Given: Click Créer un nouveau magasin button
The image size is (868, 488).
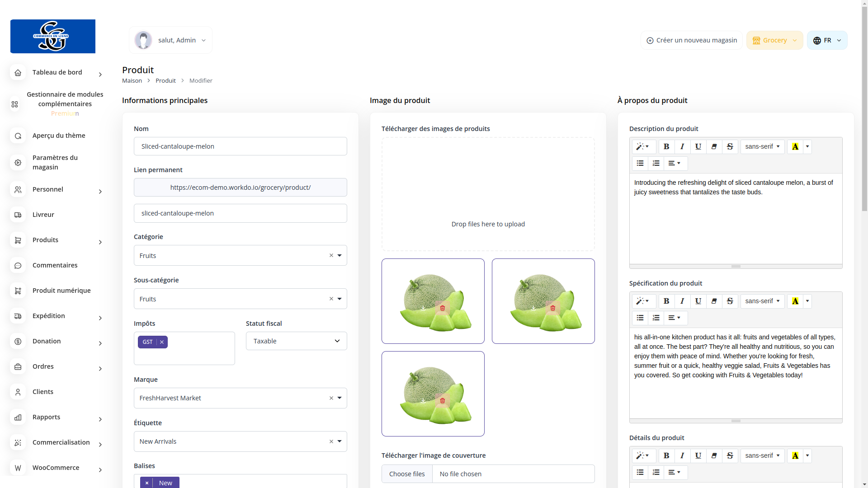Looking at the screenshot, I should tap(691, 40).
